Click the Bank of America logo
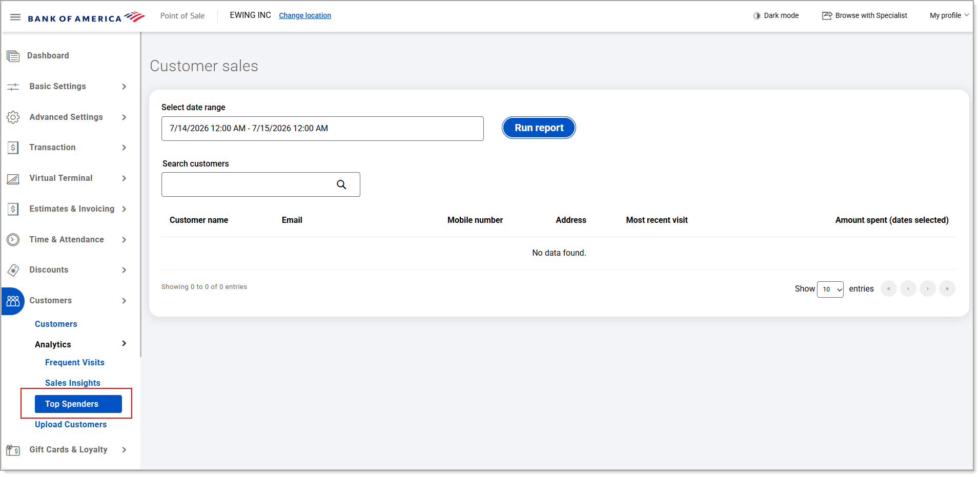 click(86, 17)
